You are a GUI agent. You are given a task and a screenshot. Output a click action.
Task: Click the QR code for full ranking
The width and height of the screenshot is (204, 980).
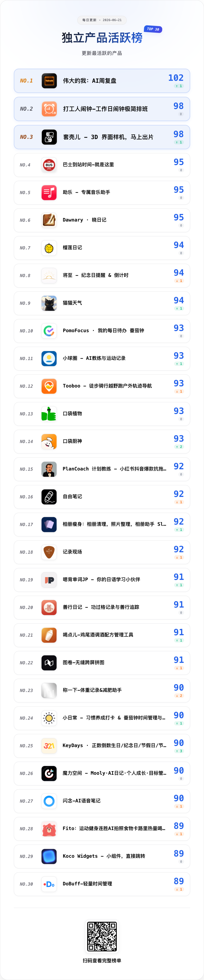pos(102,936)
